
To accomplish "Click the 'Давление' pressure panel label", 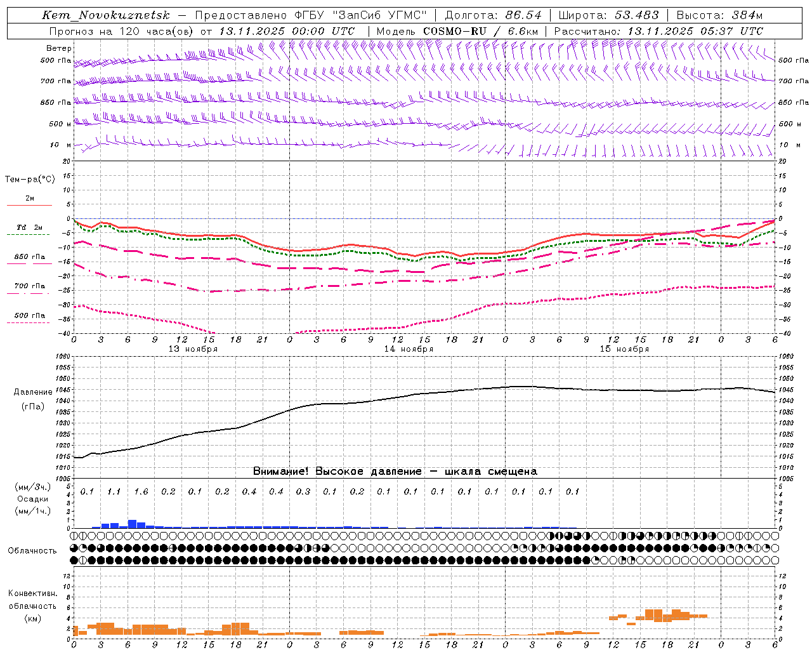I will point(33,392).
